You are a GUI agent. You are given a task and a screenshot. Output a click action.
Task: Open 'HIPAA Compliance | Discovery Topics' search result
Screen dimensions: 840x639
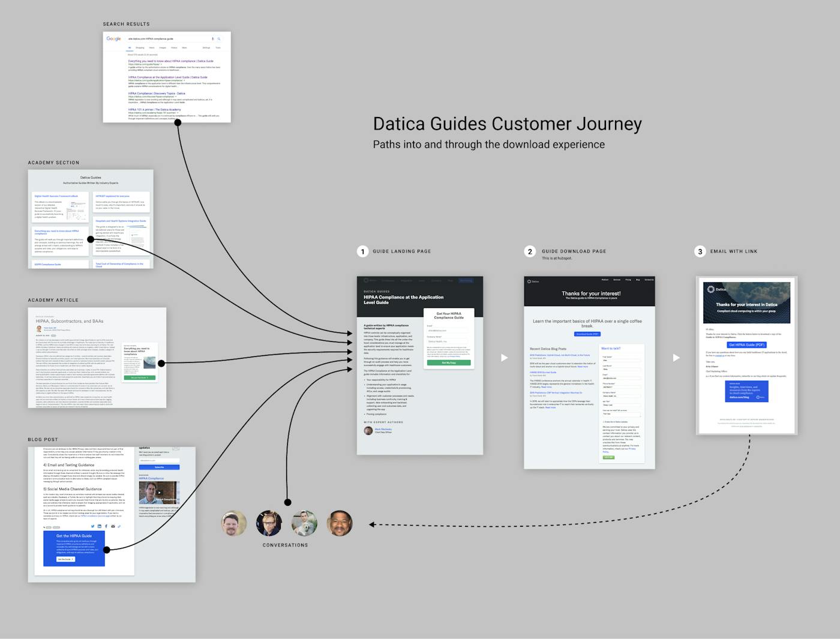157,94
